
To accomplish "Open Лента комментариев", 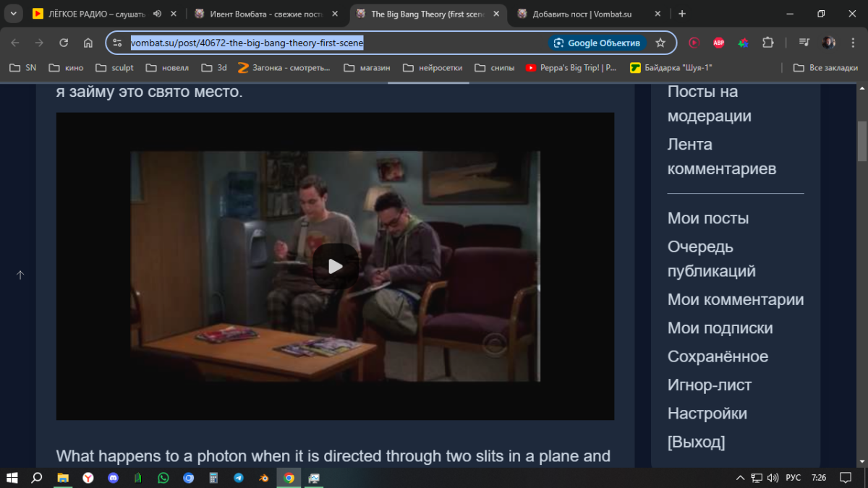I will coord(722,156).
